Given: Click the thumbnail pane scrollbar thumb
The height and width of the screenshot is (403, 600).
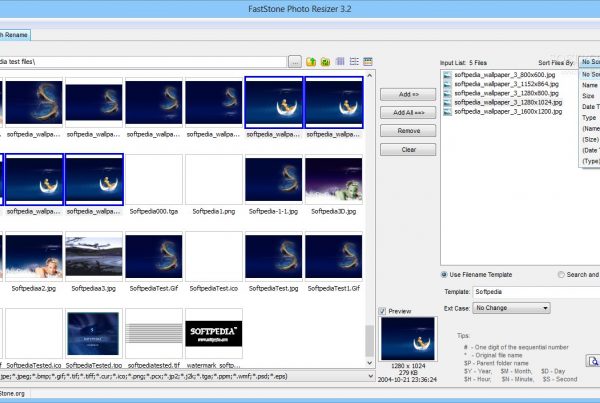Looking at the screenshot, I should 370,341.
